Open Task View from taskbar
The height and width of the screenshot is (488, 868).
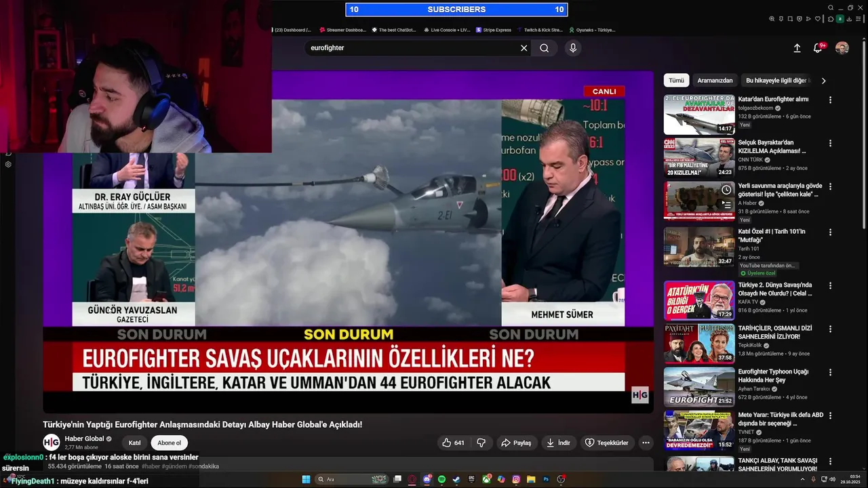(397, 479)
